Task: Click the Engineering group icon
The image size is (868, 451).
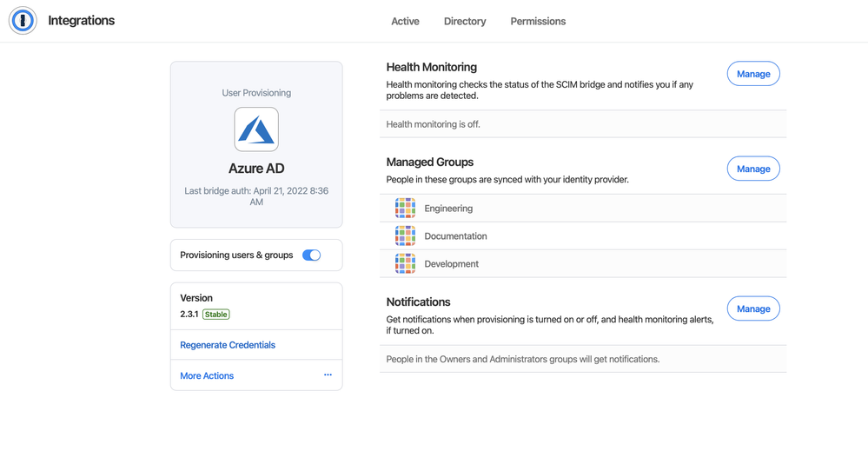Action: pos(405,209)
